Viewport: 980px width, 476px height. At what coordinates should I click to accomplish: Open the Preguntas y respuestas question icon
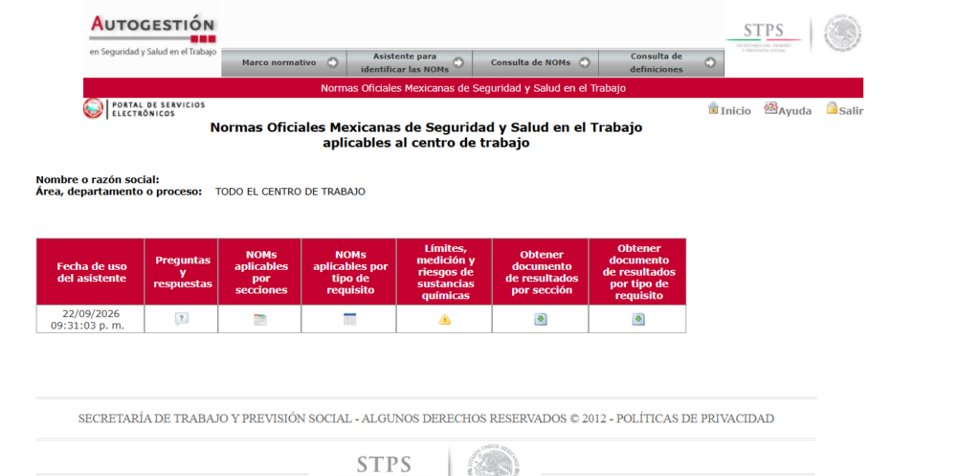pyautogui.click(x=181, y=319)
